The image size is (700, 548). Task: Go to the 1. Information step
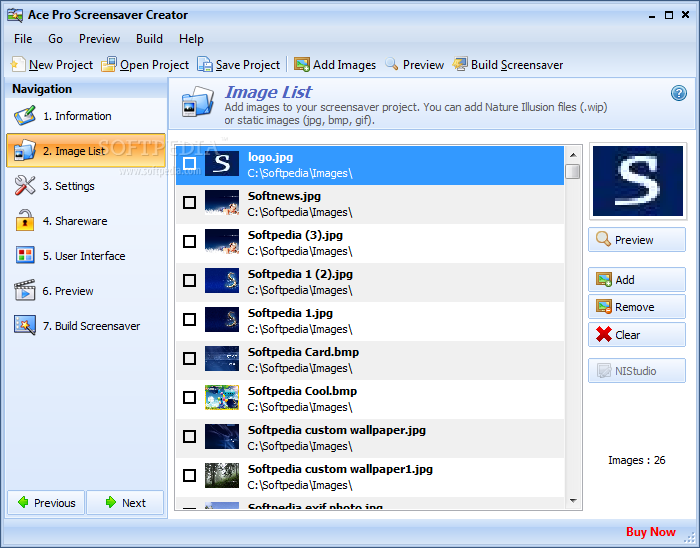click(x=86, y=116)
